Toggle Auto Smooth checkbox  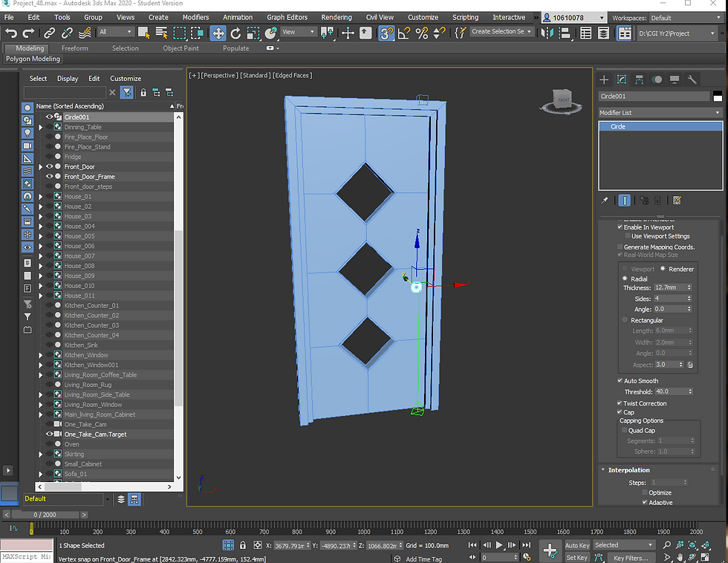tap(620, 380)
